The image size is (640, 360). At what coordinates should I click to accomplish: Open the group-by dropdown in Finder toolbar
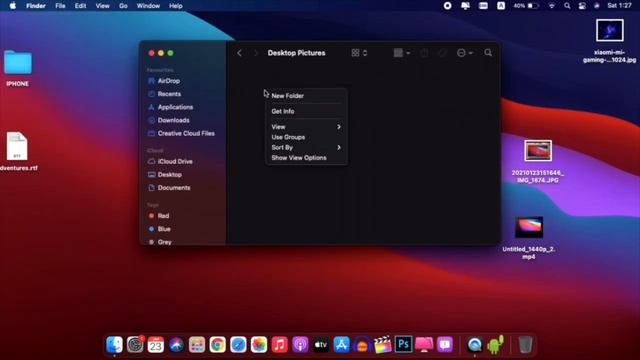click(x=402, y=53)
